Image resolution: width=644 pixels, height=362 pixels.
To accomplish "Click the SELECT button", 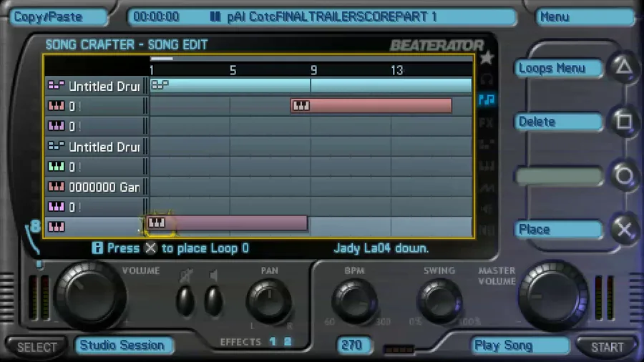I will coord(37,347).
